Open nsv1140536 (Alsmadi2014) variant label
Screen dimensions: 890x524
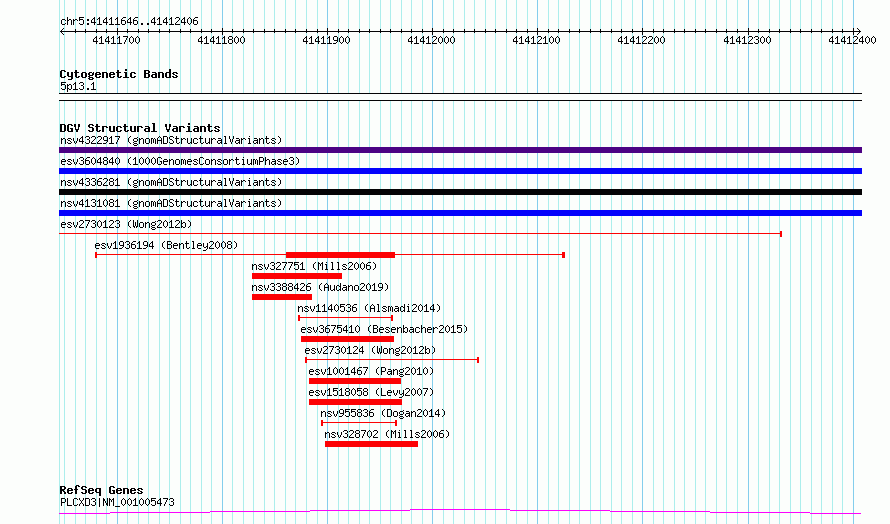click(369, 308)
